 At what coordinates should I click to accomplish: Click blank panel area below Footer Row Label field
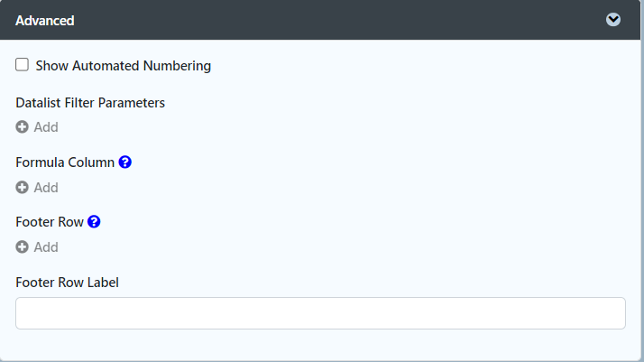[320, 345]
